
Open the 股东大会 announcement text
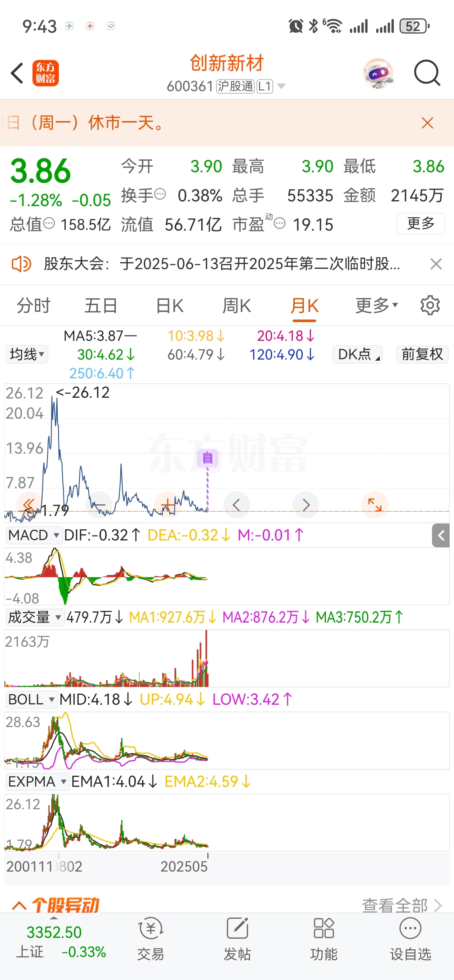coord(222,264)
